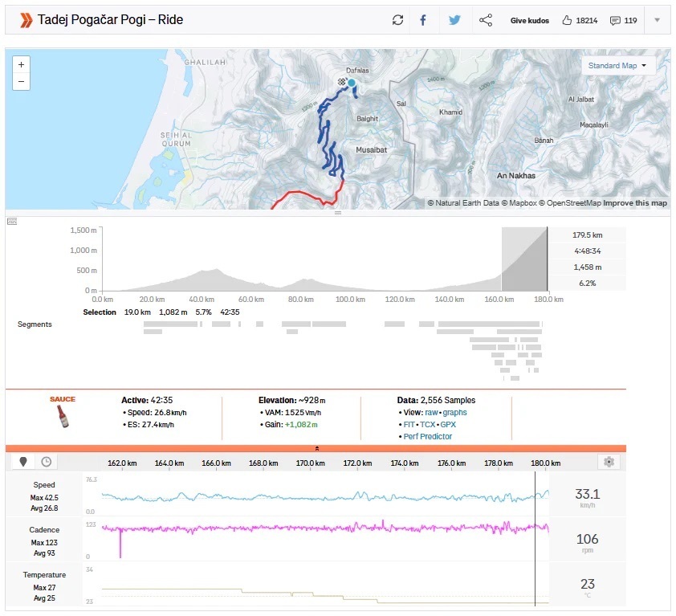The image size is (676, 616).
Task: Click the Tadej Pogačar Pogi – Ride title
Action: pyautogui.click(x=110, y=20)
